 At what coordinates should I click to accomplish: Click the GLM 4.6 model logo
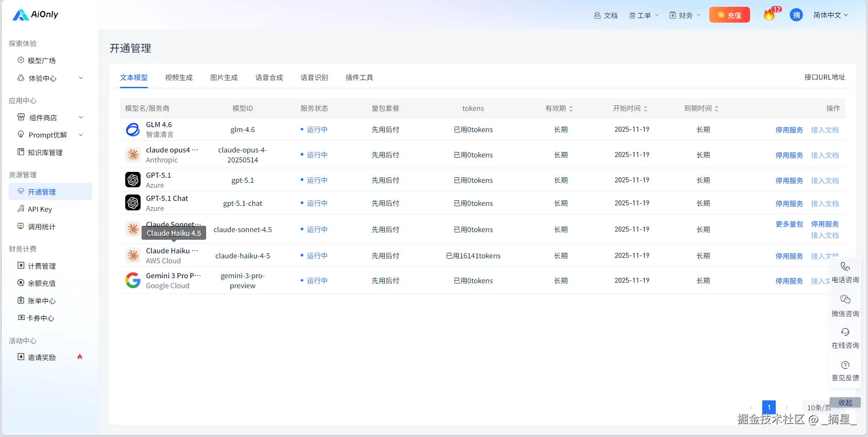pyautogui.click(x=133, y=129)
